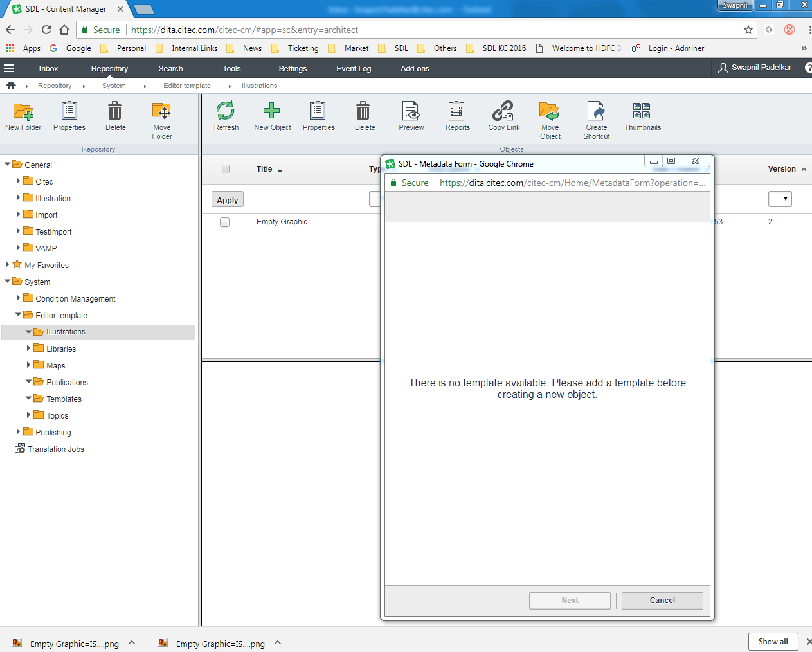Select the Create Shortcut icon
Viewport: 812px width, 652px height.
(596, 112)
